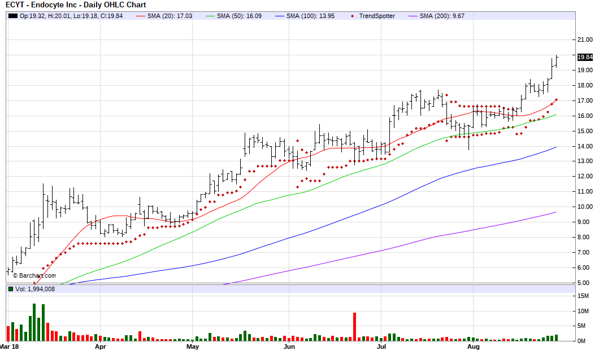Click the 15.00 price axis label
The height and width of the screenshot is (364, 599).
click(x=585, y=131)
